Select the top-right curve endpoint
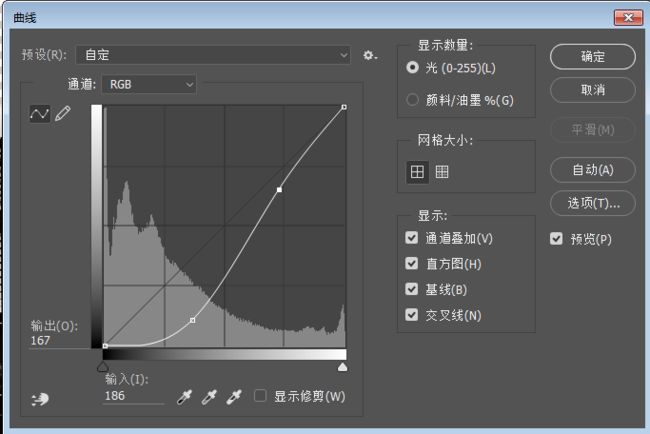 [x=344, y=107]
